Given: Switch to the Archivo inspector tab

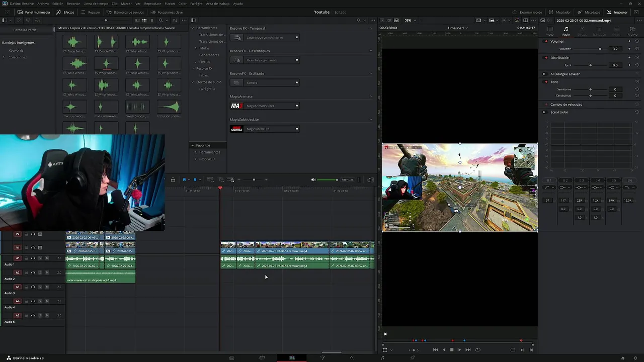Looking at the screenshot, I should click(x=632, y=32).
